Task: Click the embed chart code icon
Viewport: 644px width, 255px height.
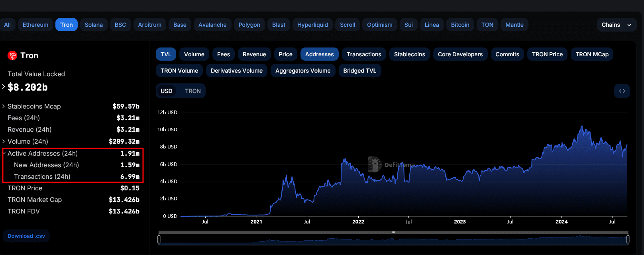Action: 622,91
